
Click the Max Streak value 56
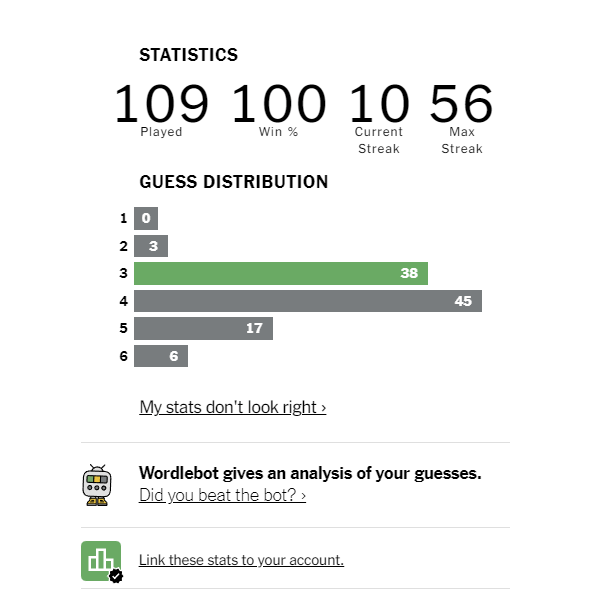coord(462,103)
